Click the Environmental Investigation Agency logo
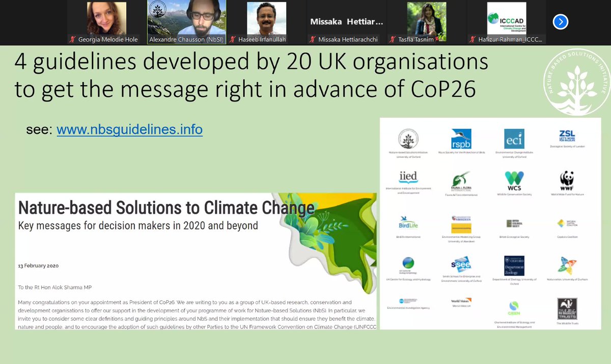The height and width of the screenshot is (364, 611). pos(408,301)
